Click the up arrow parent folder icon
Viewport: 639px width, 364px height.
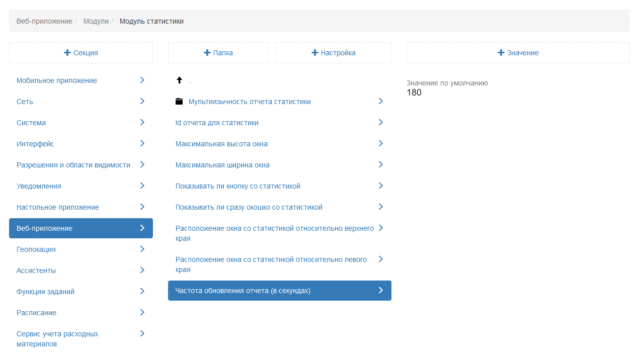click(x=179, y=80)
